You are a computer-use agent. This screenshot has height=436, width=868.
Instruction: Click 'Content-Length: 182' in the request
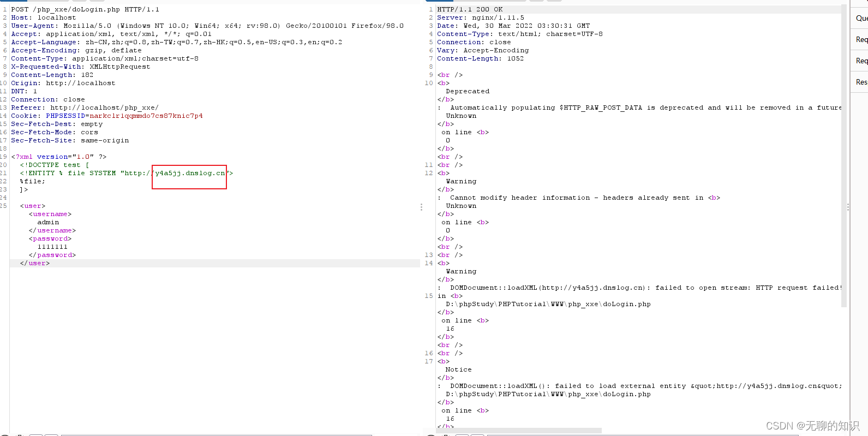(x=52, y=75)
